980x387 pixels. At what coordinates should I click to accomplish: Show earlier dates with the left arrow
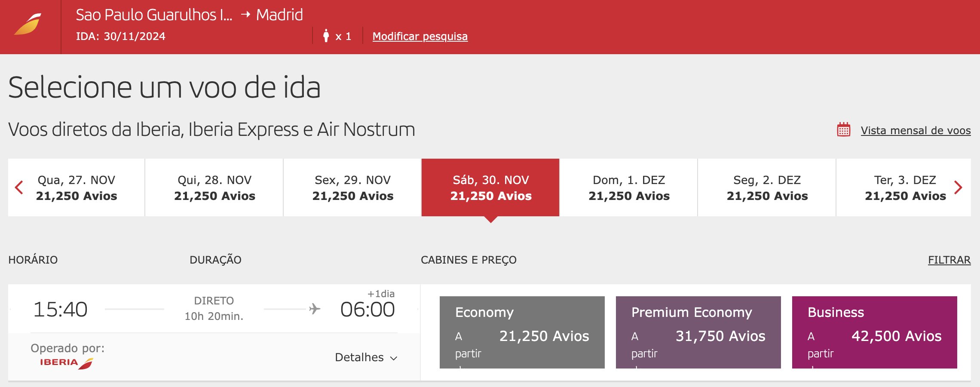pos(19,187)
